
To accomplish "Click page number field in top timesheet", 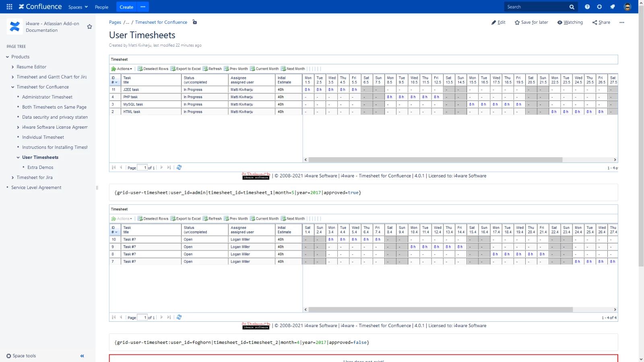I will (x=142, y=167).
